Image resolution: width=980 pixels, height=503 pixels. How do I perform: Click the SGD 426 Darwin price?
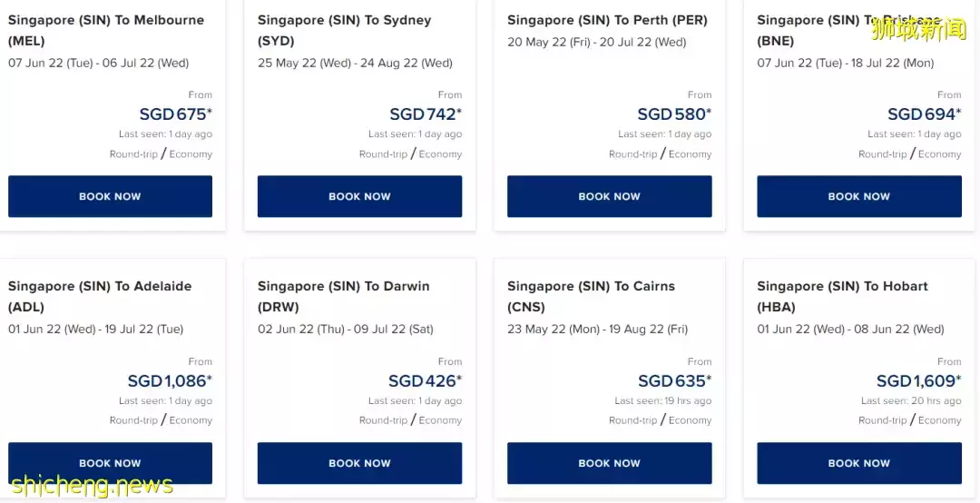pyautogui.click(x=425, y=381)
